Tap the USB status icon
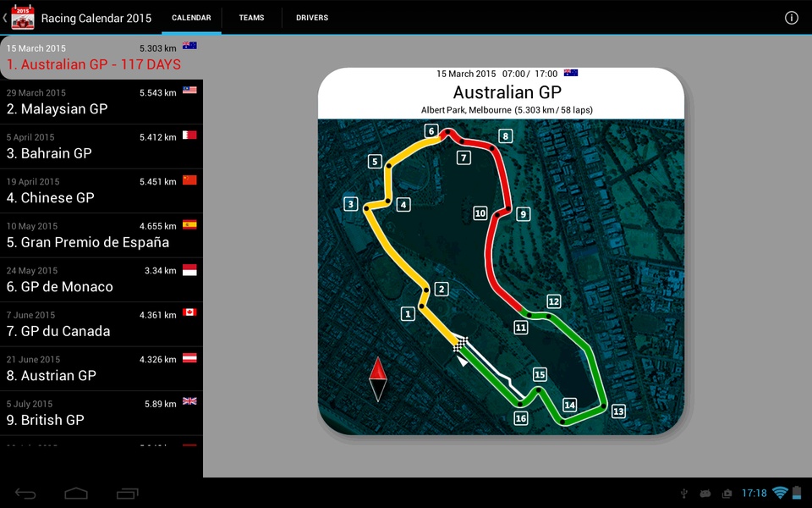 tap(684, 493)
